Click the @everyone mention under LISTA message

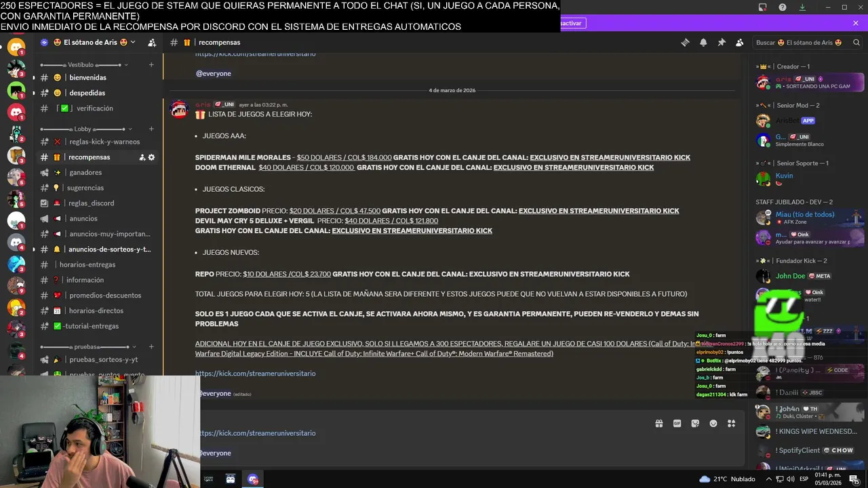coord(214,394)
